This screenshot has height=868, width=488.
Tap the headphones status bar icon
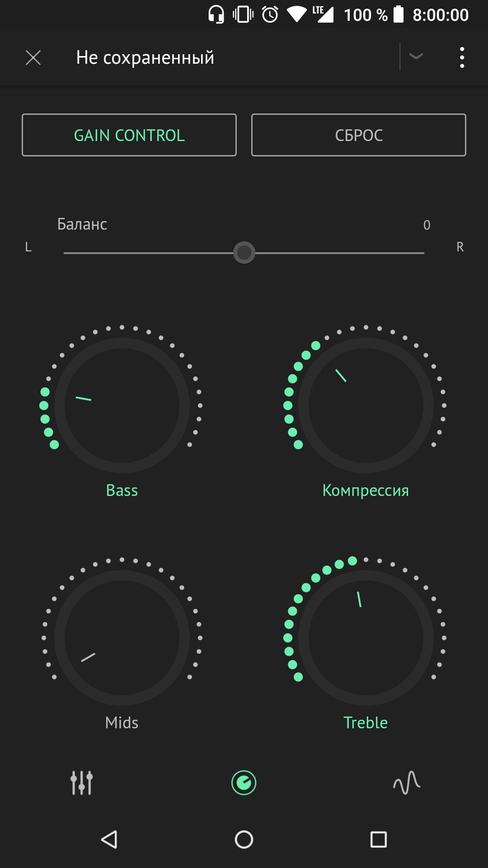click(x=216, y=14)
